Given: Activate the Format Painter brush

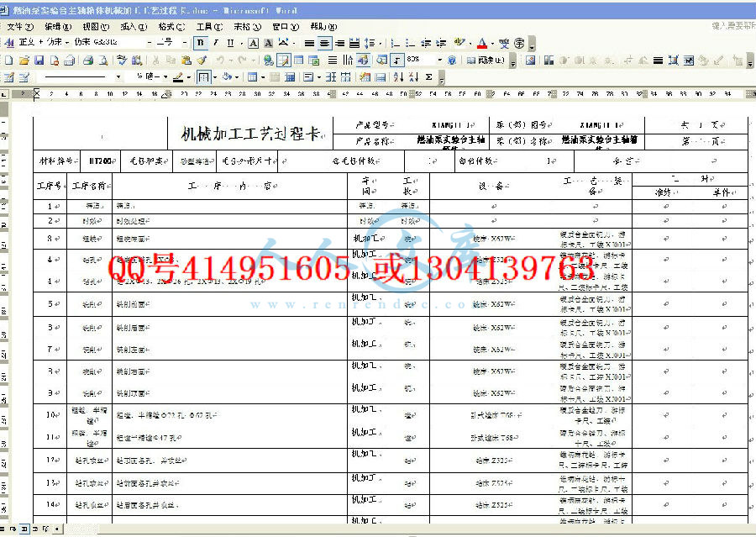Looking at the screenshot, I should pyautogui.click(x=202, y=61).
